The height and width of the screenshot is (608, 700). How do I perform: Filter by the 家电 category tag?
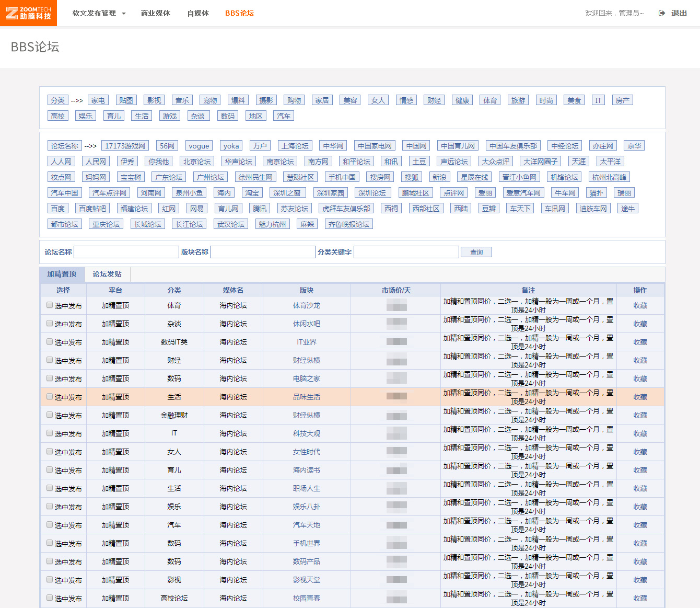[98, 100]
